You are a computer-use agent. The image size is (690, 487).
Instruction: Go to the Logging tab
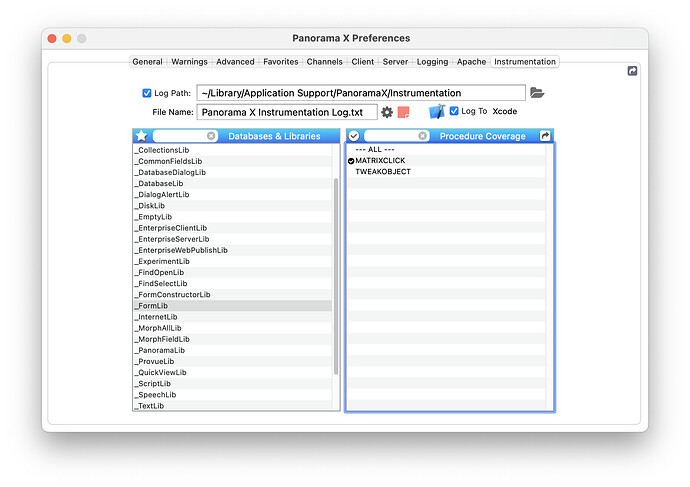point(432,62)
